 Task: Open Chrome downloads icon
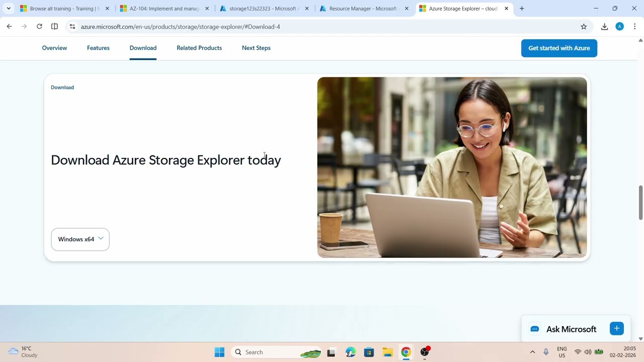605,27
